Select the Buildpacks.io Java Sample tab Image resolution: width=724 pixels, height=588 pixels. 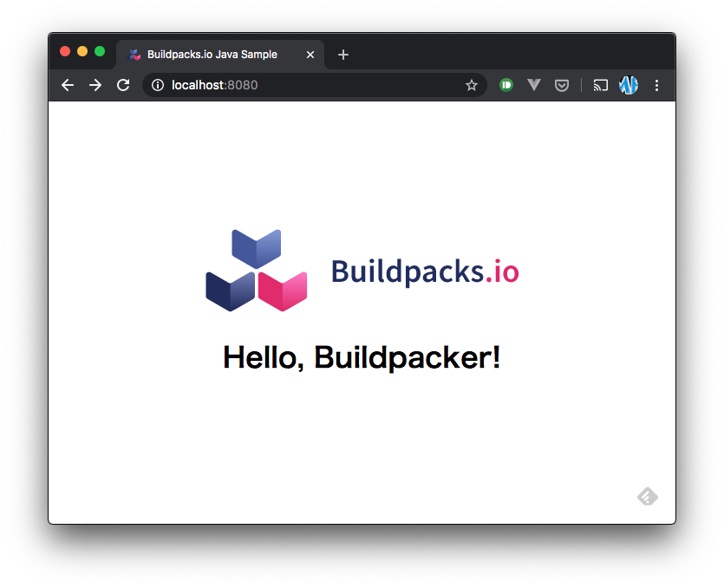coord(220,55)
